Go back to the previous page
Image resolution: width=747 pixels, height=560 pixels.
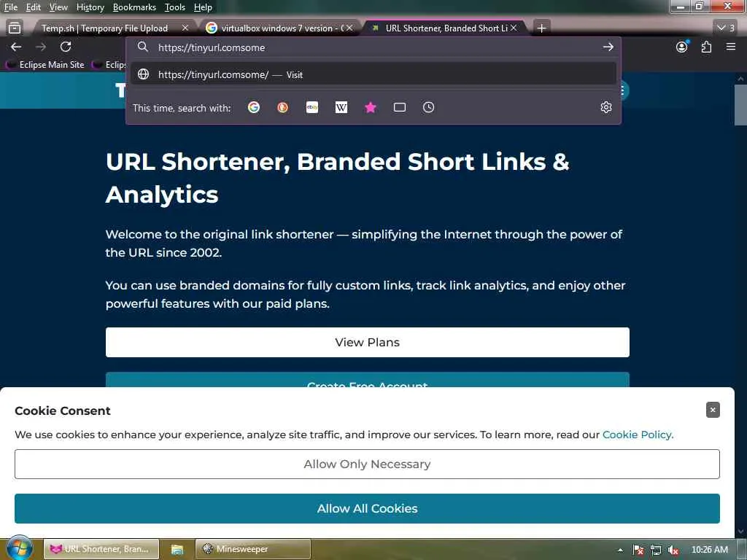point(16,47)
